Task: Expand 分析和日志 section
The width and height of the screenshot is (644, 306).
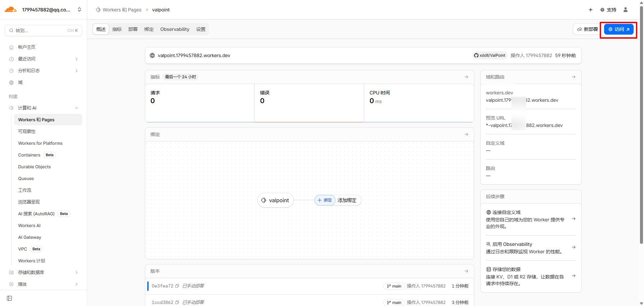Action: click(44, 71)
